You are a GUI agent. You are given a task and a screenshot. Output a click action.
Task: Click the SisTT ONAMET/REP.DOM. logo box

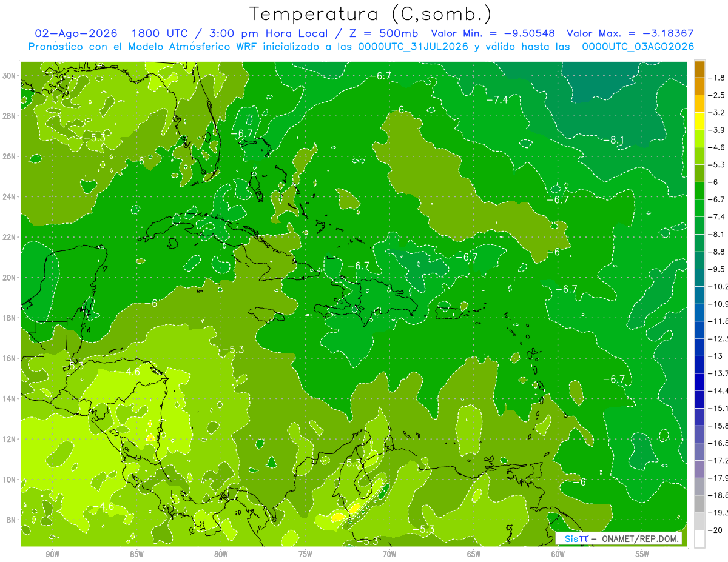(x=619, y=538)
